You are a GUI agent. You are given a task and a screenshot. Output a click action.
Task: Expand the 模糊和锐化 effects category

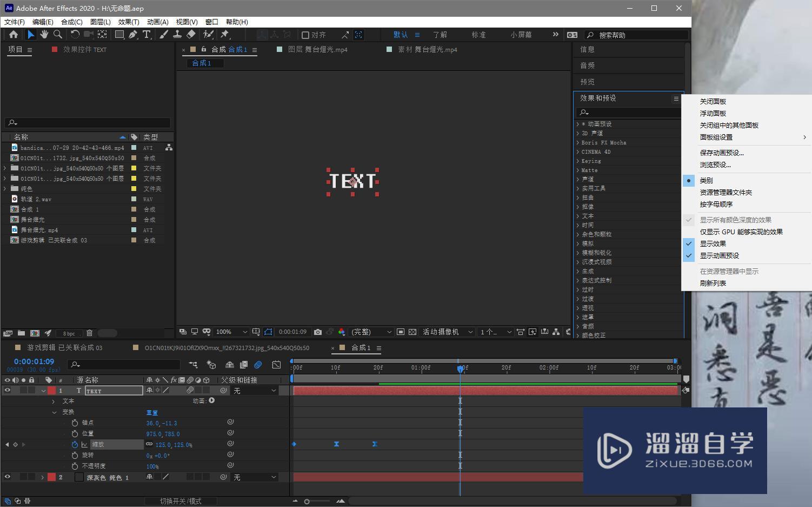pos(578,253)
